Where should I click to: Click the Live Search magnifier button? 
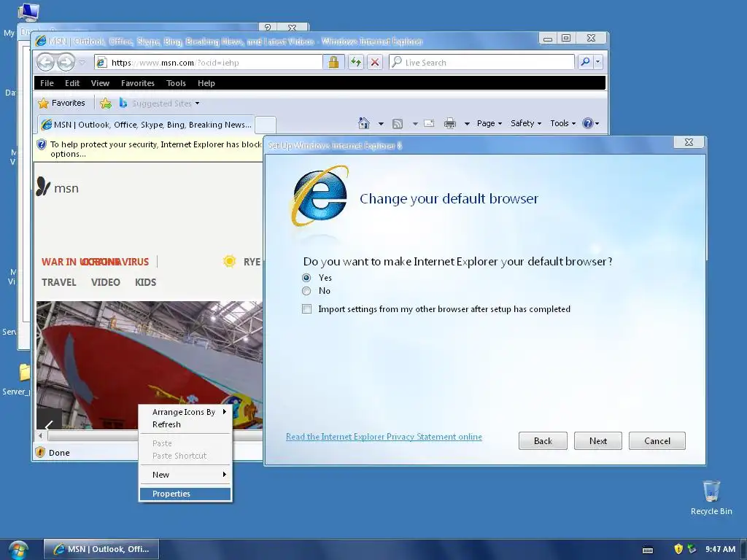tap(585, 62)
